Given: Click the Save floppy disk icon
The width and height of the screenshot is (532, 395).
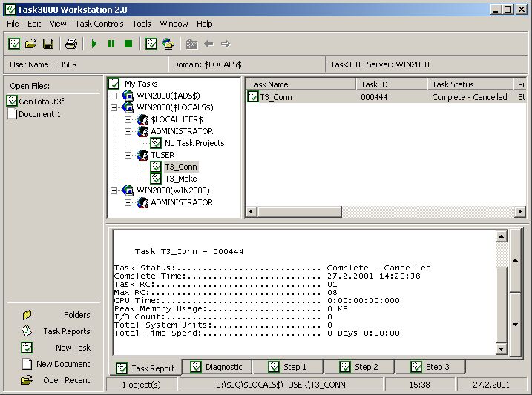Looking at the screenshot, I should (47, 44).
